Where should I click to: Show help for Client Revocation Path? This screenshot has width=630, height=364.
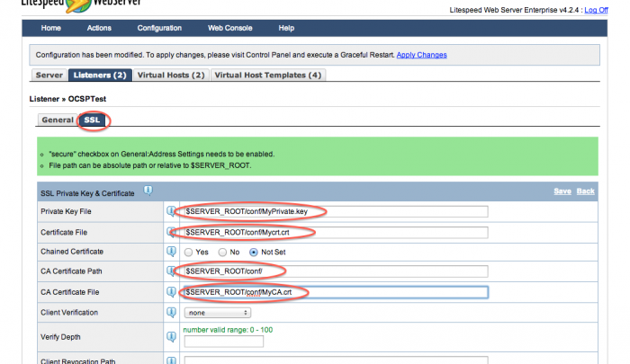[171, 360]
